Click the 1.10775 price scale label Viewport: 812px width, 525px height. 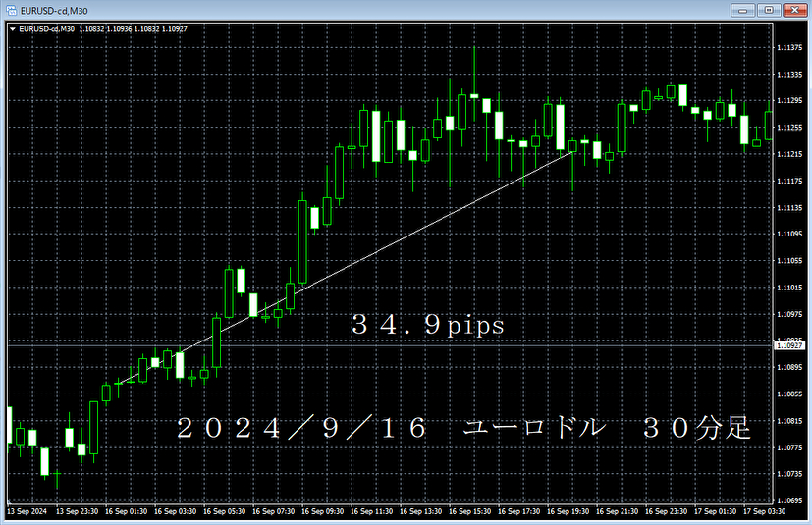pos(789,447)
